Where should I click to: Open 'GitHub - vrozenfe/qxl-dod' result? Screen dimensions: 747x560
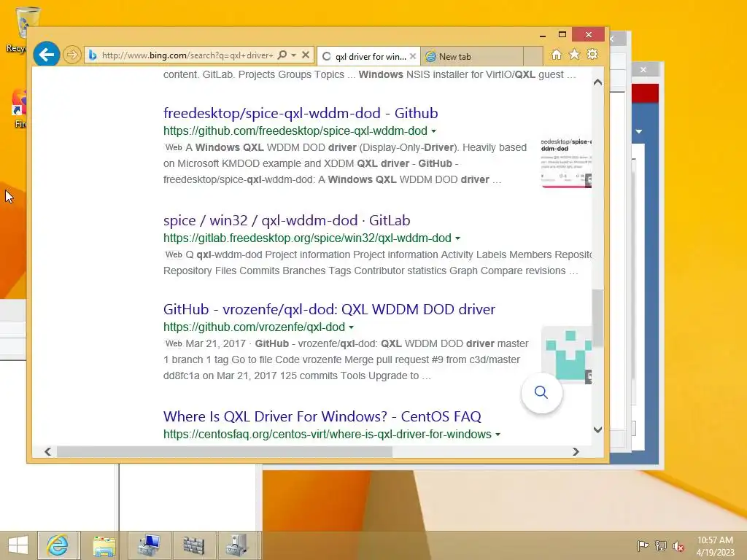(329, 309)
